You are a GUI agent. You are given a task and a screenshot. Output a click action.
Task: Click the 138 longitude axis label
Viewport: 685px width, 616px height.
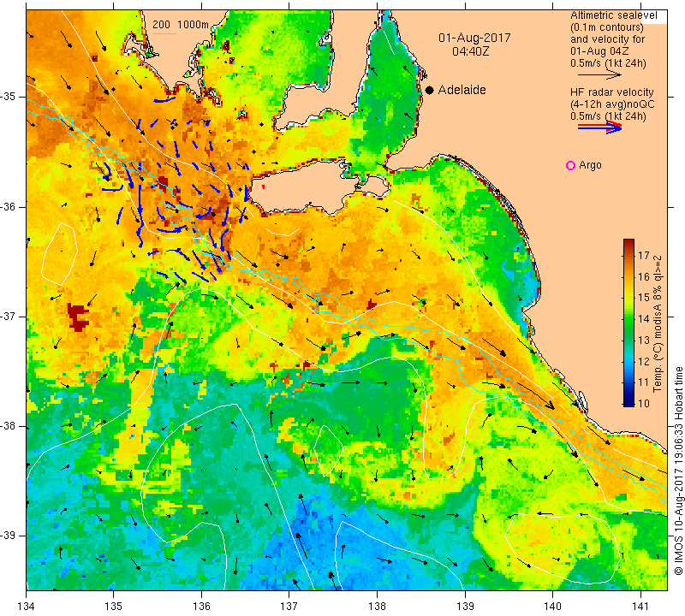[377, 607]
